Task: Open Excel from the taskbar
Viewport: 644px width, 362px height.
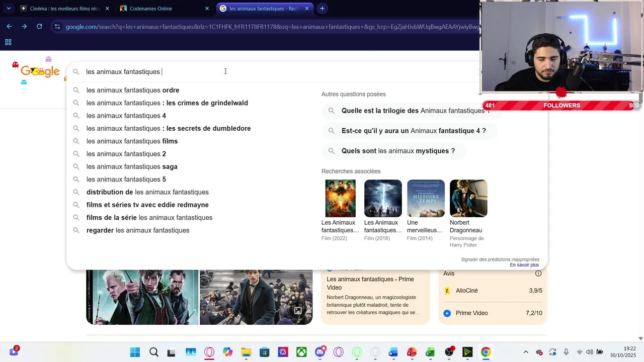Action: 430,352
